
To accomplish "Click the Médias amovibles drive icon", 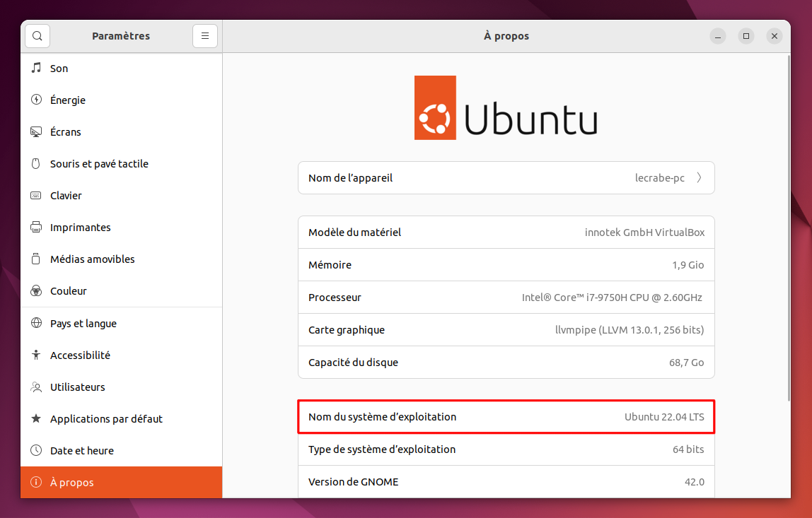I will [x=36, y=259].
